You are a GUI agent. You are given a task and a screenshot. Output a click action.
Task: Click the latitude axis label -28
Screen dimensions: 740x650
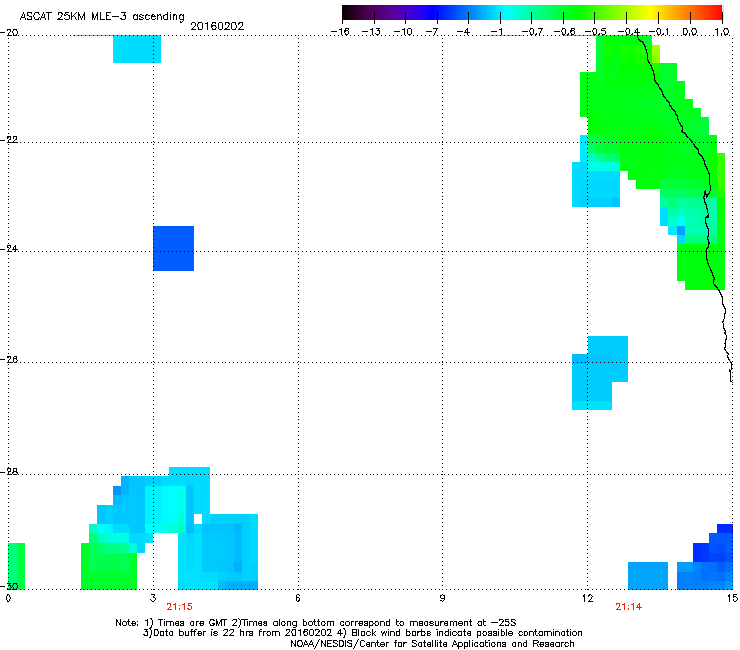(x=9, y=472)
